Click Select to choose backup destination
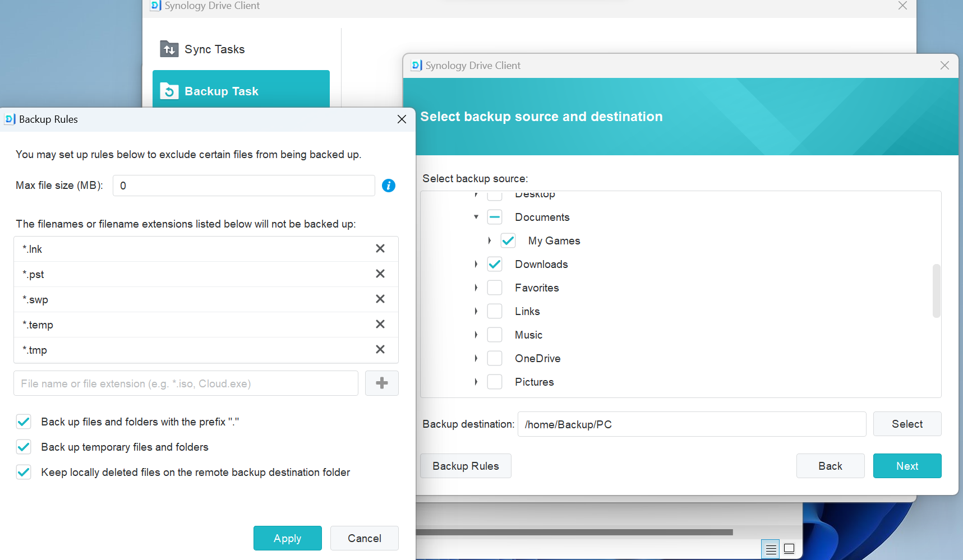This screenshot has height=560, width=963. 907,424
